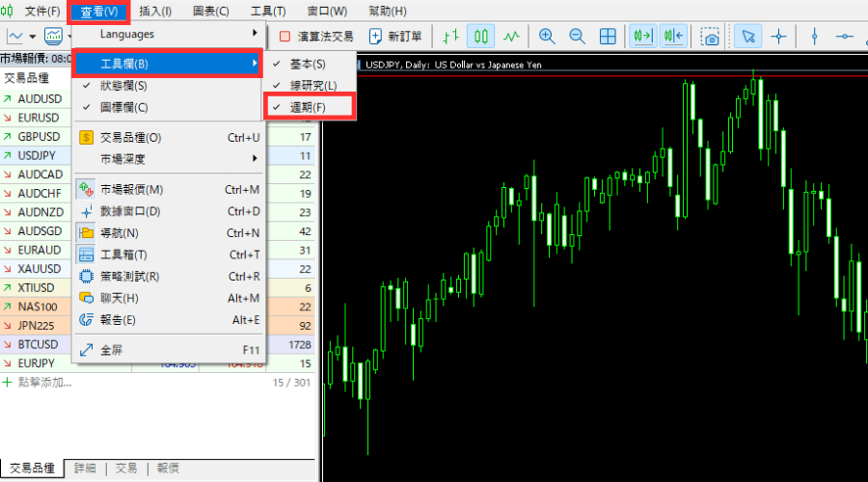Click 點擊添加 to add a symbol
This screenshot has height=482, width=868.
click(x=43, y=383)
